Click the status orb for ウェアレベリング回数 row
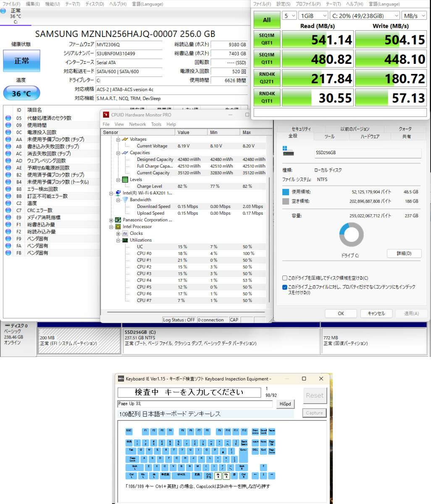This screenshot has height=504, width=431. point(8,160)
